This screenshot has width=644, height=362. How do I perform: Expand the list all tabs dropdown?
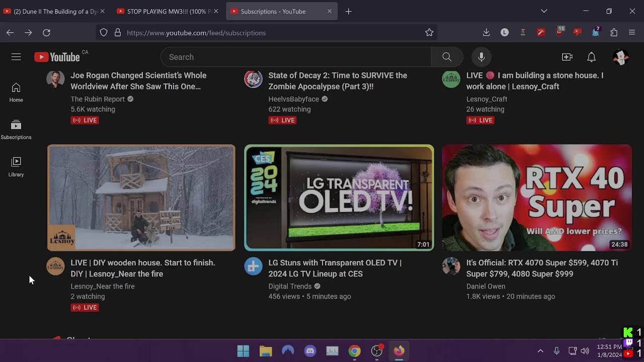pyautogui.click(x=544, y=11)
